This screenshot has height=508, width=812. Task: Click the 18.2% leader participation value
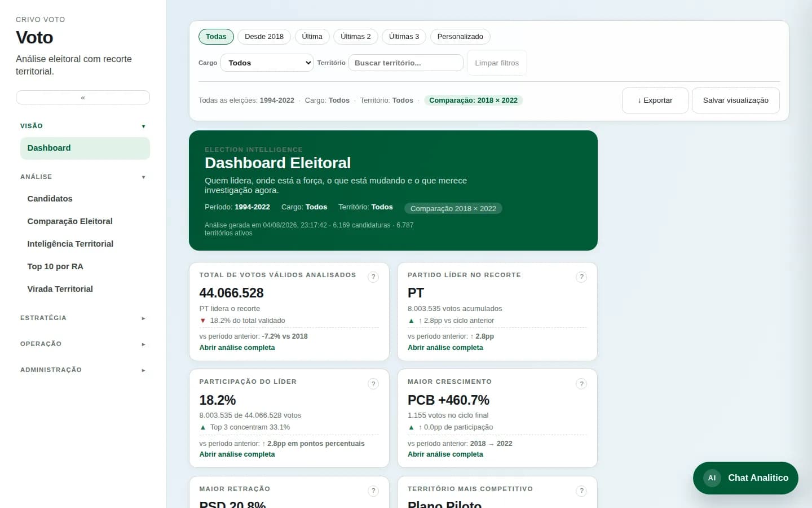coord(218,400)
